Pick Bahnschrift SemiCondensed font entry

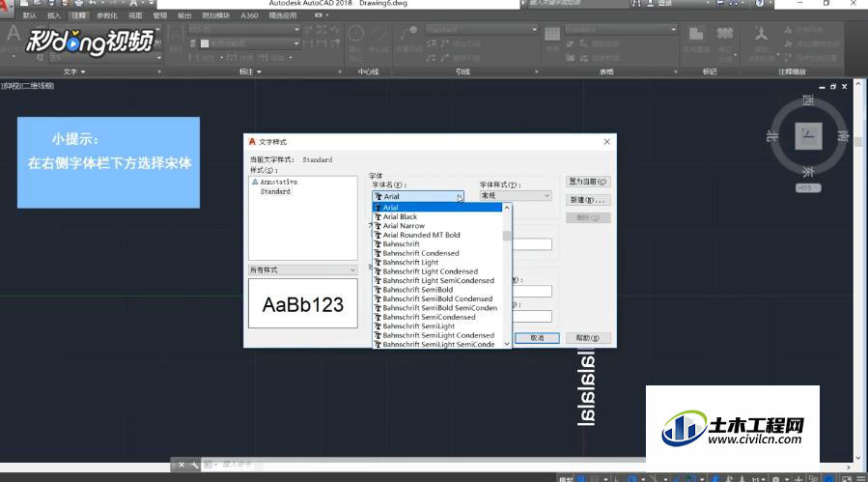[x=437, y=317]
